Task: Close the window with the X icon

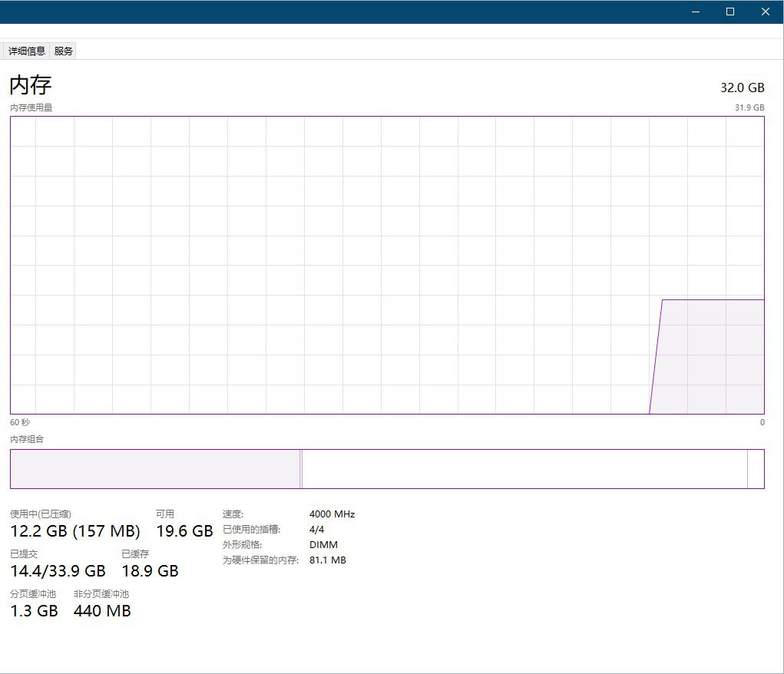Action: click(x=766, y=12)
